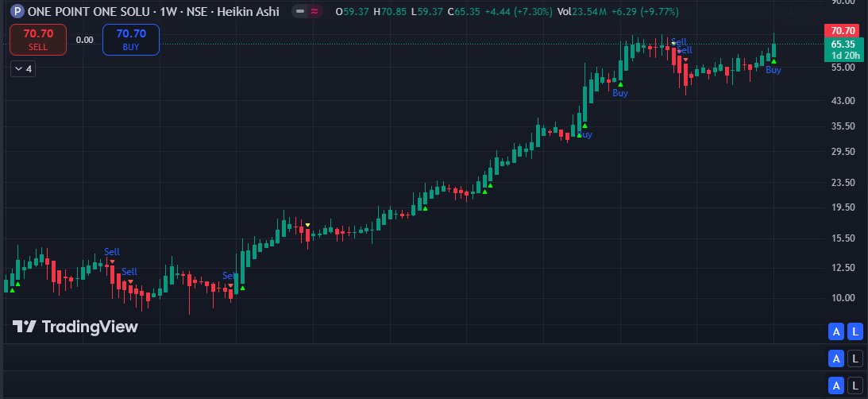Click the green 65.35 countdown price label
This screenshot has height=399, width=868.
[843, 49]
